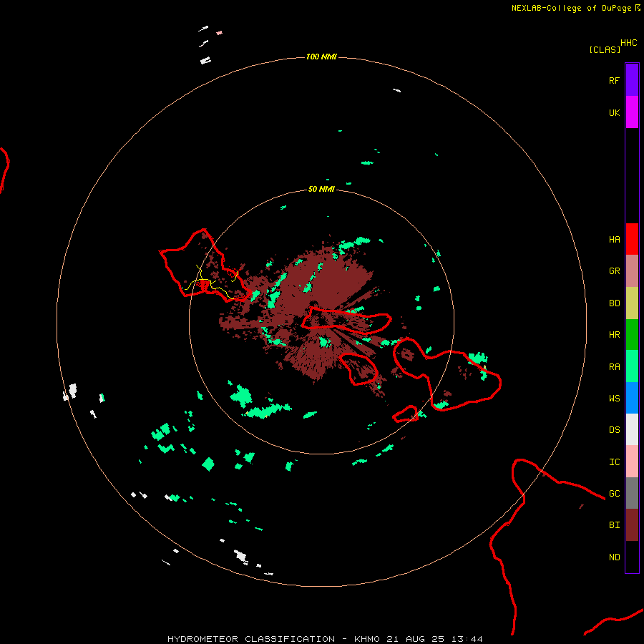Screen dimensions: 644x644
Task: Click the HR dark green legend swatch
Action: (632, 335)
